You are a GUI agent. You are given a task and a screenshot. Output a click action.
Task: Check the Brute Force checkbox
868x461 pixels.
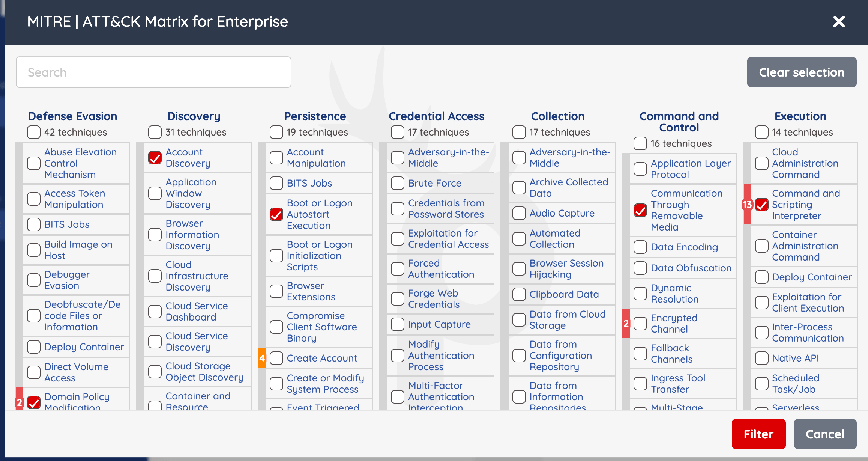click(x=398, y=183)
